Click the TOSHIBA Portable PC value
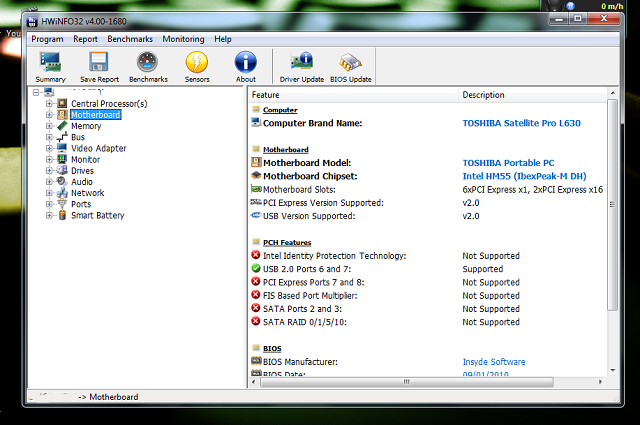Viewport: 640px width, 425px height. [x=508, y=162]
